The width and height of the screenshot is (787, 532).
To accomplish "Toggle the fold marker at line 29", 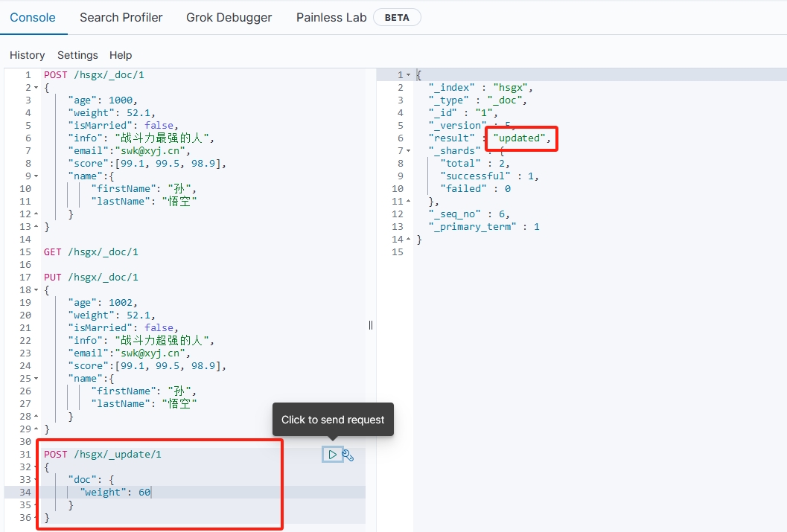I will point(36,429).
